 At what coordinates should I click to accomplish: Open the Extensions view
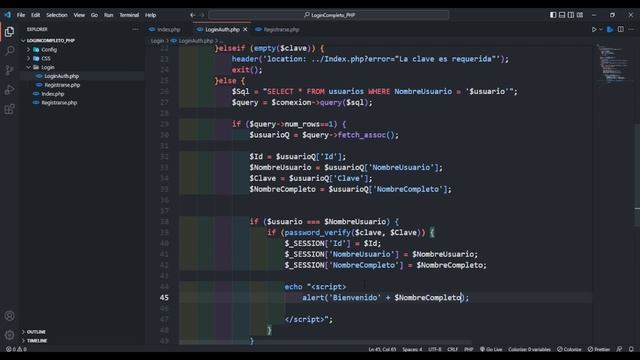pos(9,109)
